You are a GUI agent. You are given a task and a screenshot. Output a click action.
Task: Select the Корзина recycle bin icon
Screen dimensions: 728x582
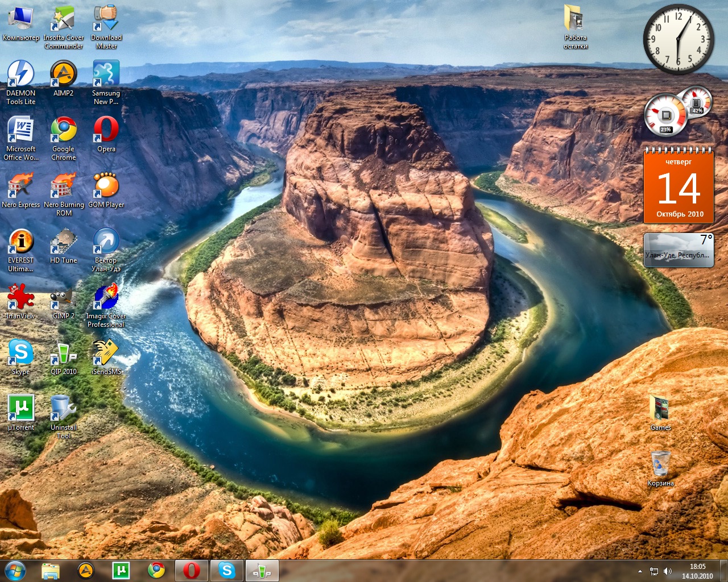(660, 465)
